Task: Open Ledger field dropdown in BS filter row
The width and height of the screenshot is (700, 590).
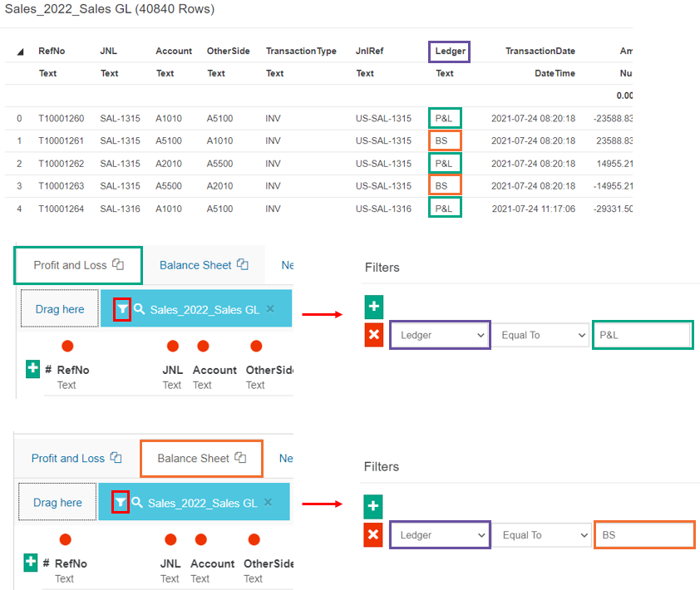Action: [439, 535]
